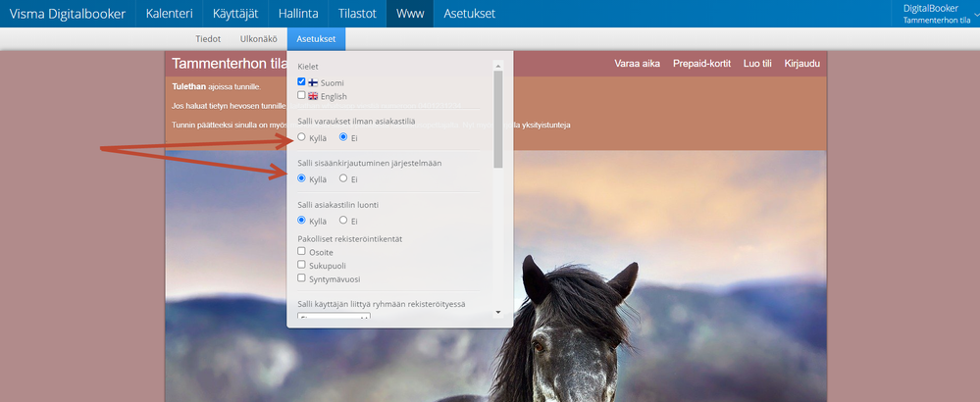
Task: Open the top Asetukset menu
Action: 469,14
